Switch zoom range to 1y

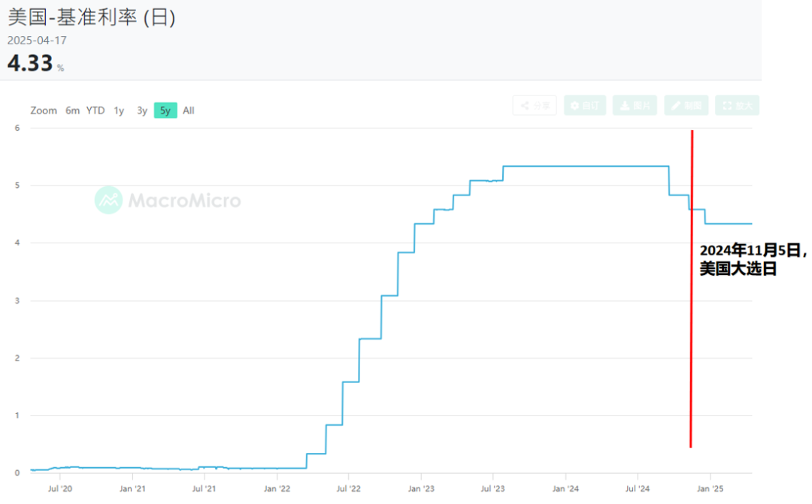coord(119,110)
